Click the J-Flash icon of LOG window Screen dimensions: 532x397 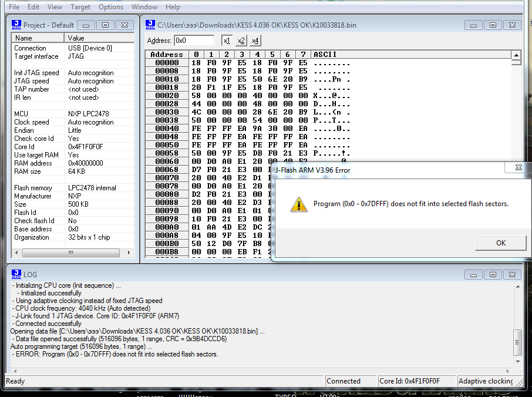16,274
